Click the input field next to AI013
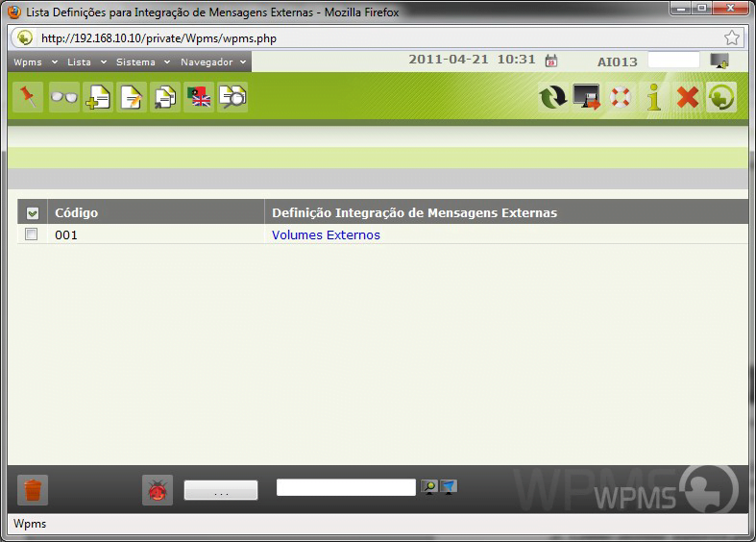The width and height of the screenshot is (756, 542). [673, 61]
